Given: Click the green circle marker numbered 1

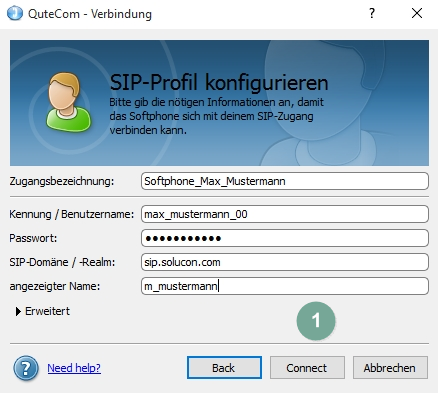Looking at the screenshot, I should 316,321.
